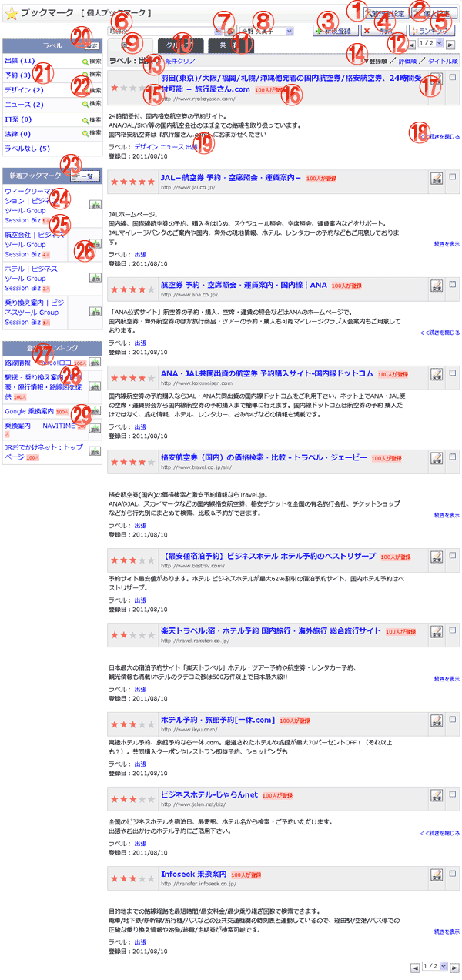Screen dimensions: 462x980
Task: Select the ラベルなし (5) label
Action: coord(27,148)
